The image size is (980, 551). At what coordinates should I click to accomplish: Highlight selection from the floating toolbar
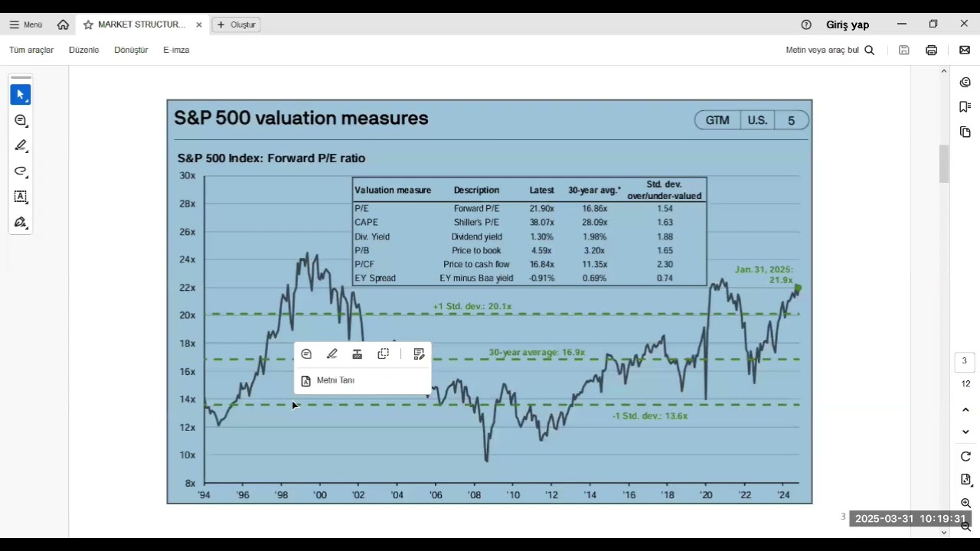pyautogui.click(x=332, y=354)
